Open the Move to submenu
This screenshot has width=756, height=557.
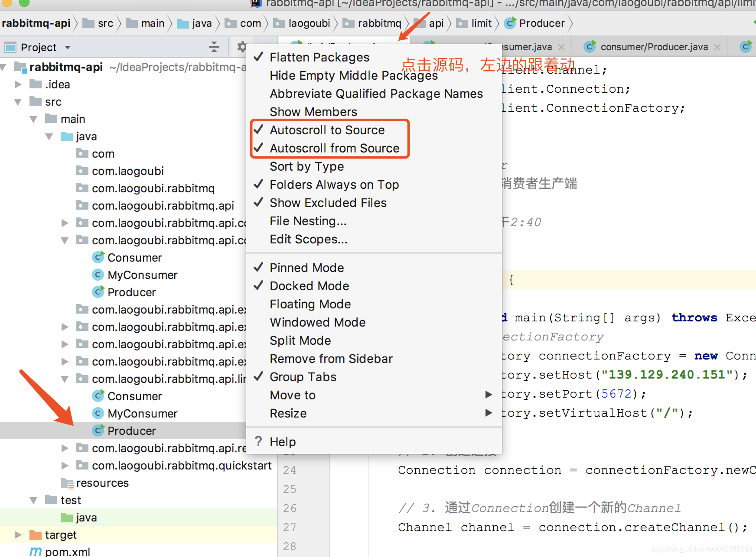point(374,395)
